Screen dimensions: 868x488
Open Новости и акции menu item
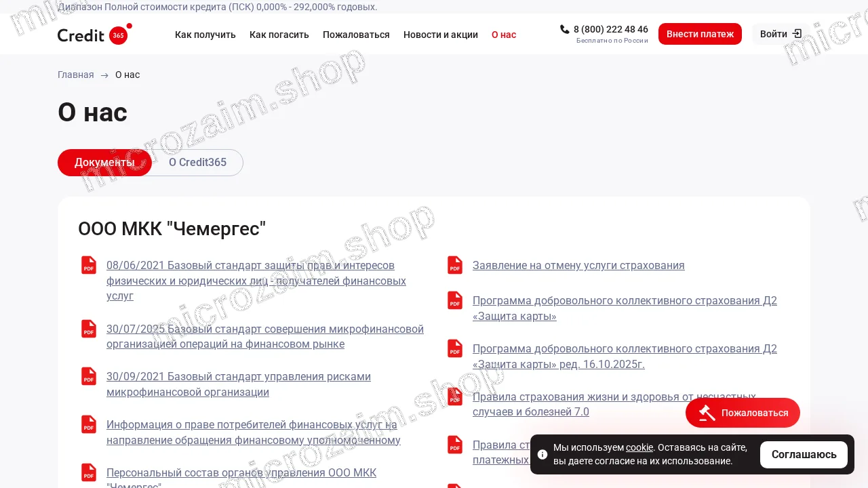441,35
